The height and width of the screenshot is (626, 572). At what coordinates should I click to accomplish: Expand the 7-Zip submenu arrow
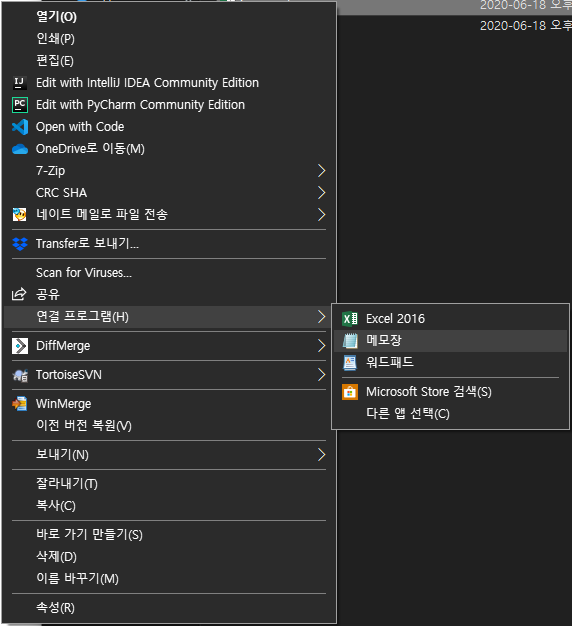pos(321,171)
